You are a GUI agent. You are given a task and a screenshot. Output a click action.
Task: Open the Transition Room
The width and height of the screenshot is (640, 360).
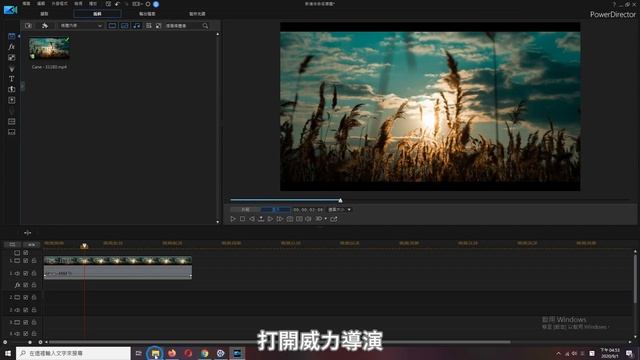click(11, 89)
